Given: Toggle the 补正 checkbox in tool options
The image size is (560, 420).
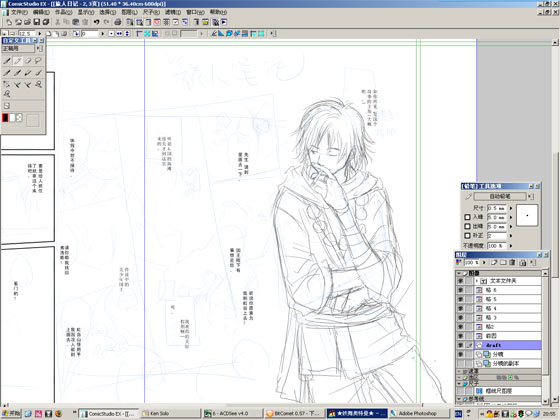Looking at the screenshot, I should pos(467,236).
